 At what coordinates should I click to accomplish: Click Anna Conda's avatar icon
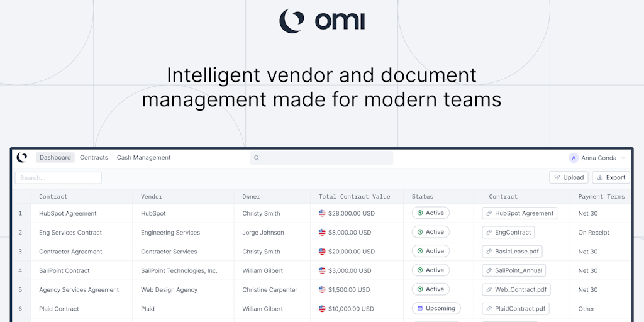point(574,158)
